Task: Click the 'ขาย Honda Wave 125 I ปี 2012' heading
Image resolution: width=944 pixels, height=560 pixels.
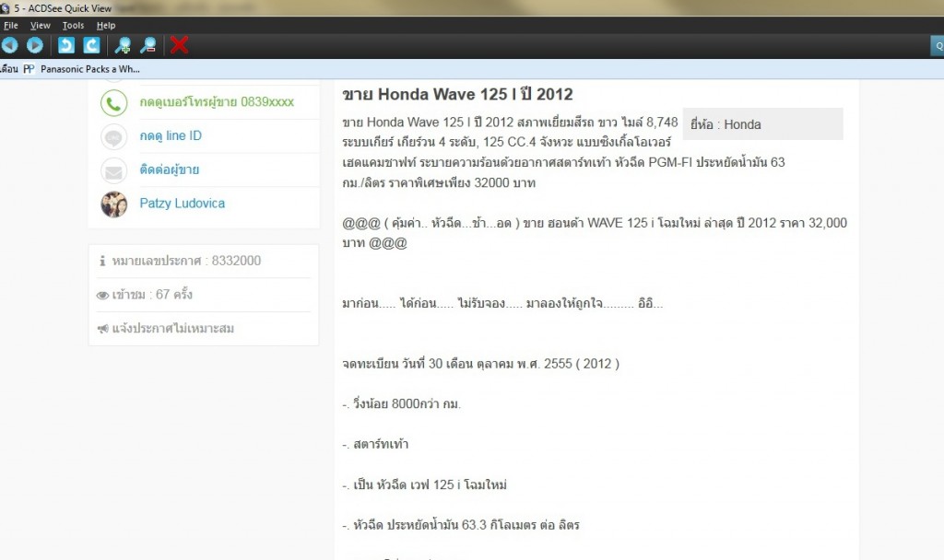Action: click(457, 95)
